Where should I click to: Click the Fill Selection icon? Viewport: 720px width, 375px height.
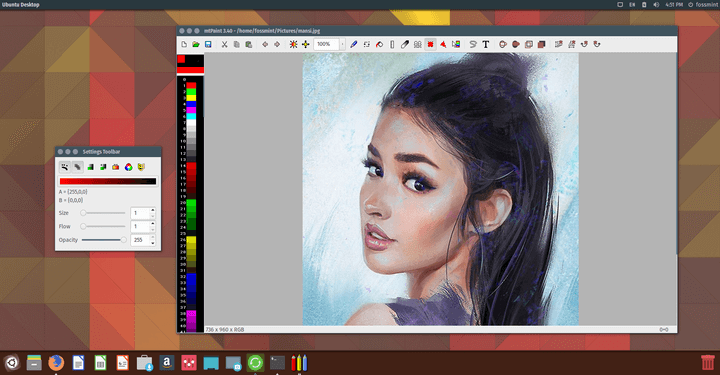pyautogui.click(x=541, y=45)
